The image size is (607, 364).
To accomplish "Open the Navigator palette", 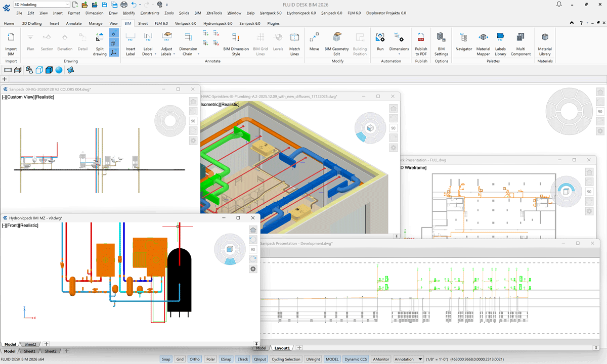I will click(x=463, y=41).
